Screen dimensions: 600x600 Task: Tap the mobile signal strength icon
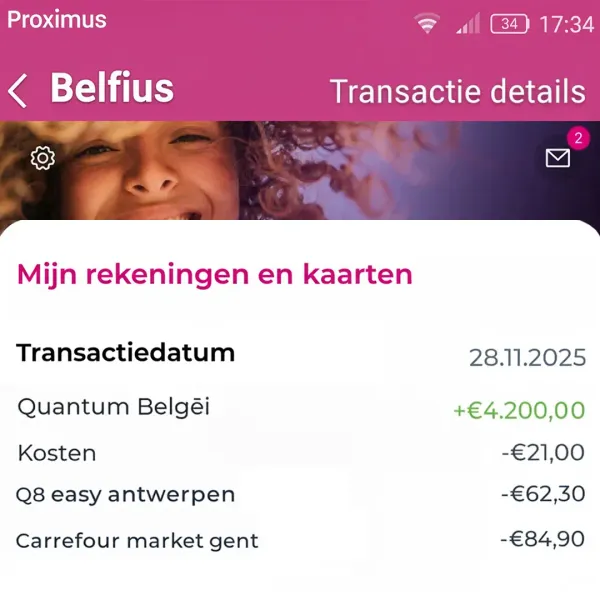[x=467, y=24]
